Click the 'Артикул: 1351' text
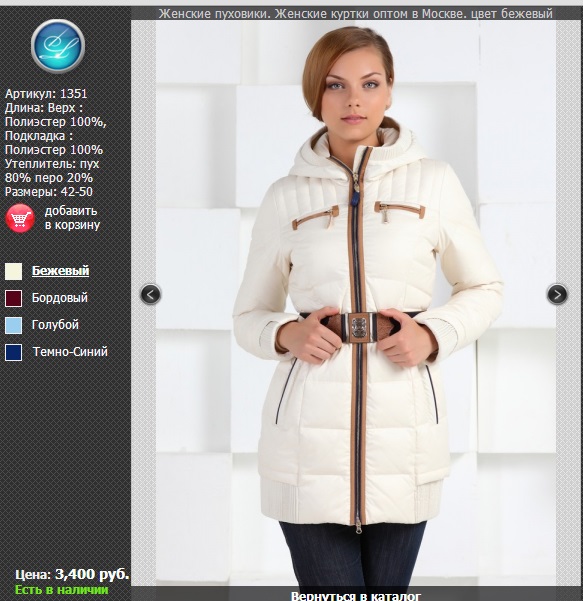Viewport: 583px width, 601px height. [x=46, y=94]
